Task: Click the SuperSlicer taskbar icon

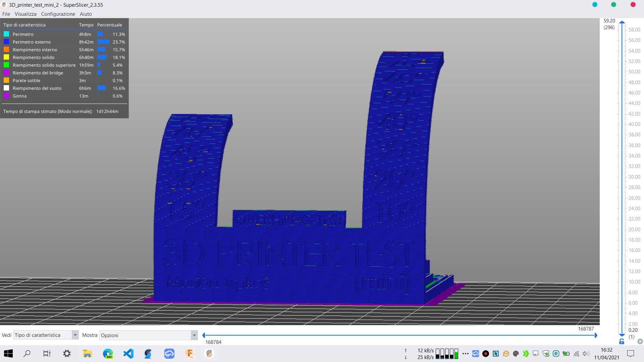Action: (x=209, y=354)
